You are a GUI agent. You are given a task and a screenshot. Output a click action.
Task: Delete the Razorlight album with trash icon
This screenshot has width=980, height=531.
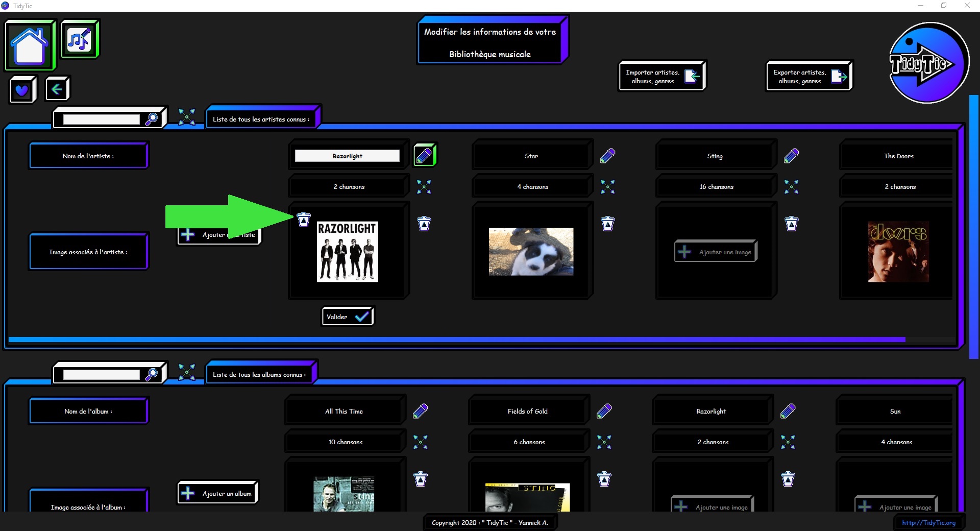788,479
